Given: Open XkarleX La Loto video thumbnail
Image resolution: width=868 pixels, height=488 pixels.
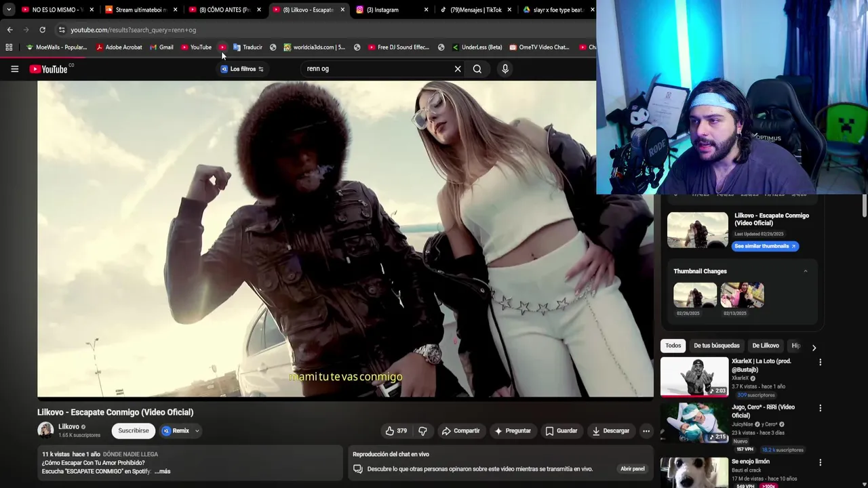Looking at the screenshot, I should 694,377.
